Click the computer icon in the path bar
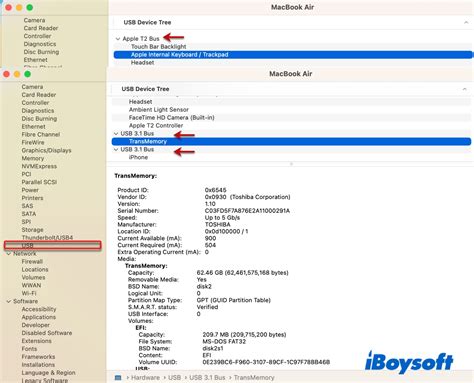This screenshot has width=474, height=383. click(x=118, y=378)
